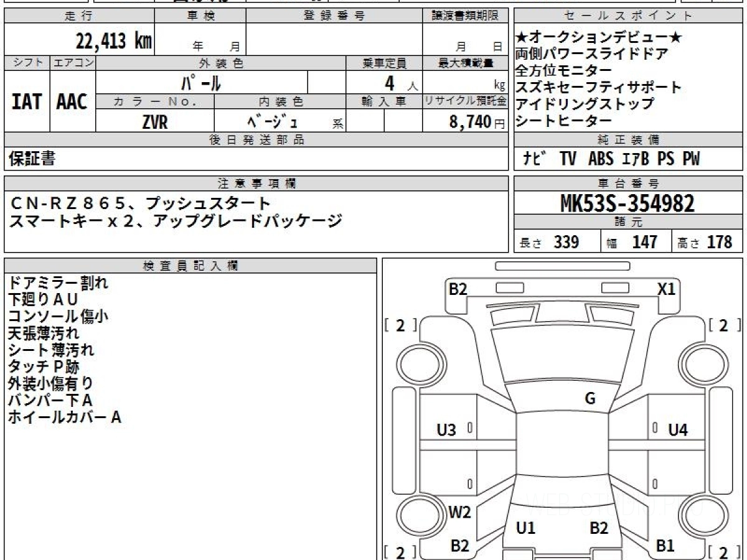Select the seating capacity 4 人
The image size is (747, 560).
click(400, 82)
